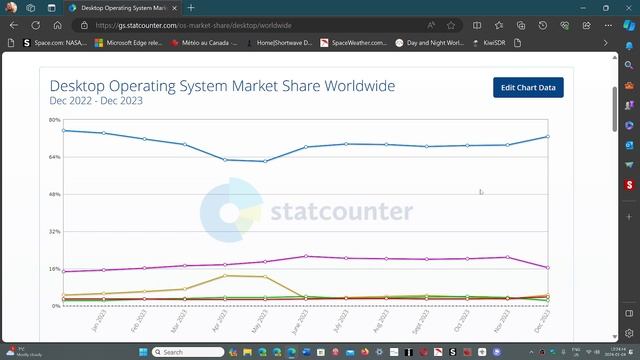Open the sidebar Games icon
The width and height of the screenshot is (640, 360).
click(x=629, y=105)
